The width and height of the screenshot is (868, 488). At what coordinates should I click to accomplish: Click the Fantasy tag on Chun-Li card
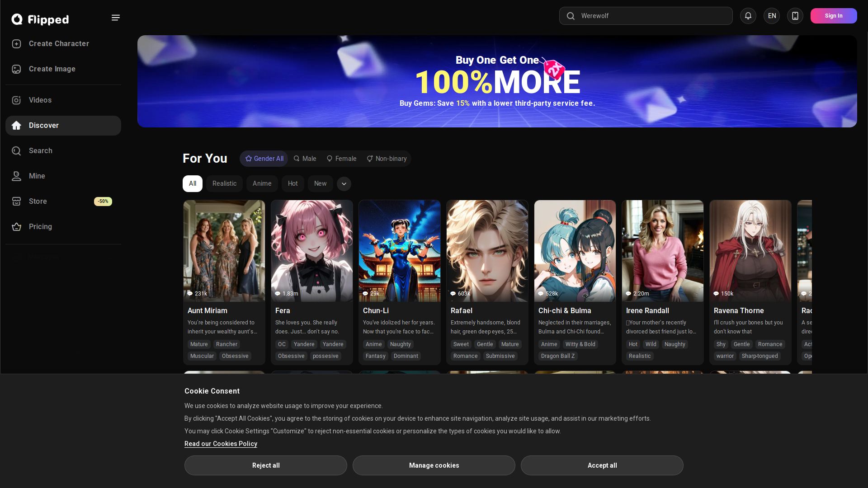tap(376, 356)
